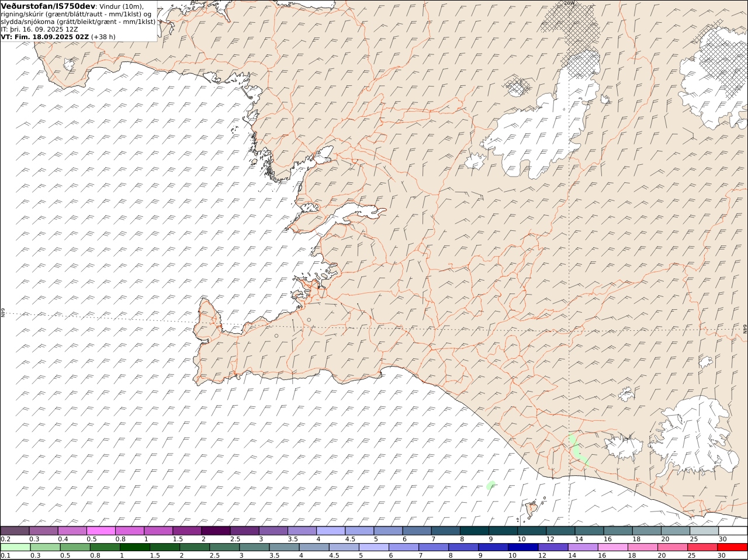Pick the bright pink 0.5–0.8 swatch in the upper legend row
This screenshot has height=560, width=748.
click(101, 531)
